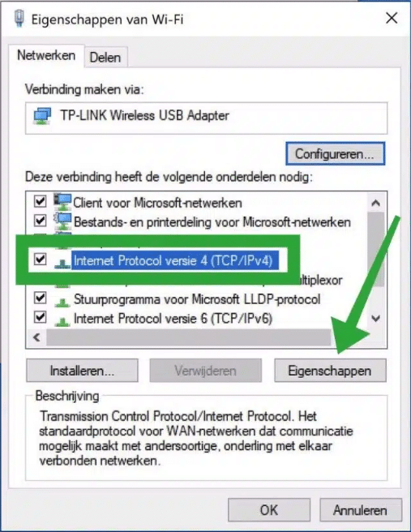
Task: Click the list scroll down arrow
Action: [375, 318]
